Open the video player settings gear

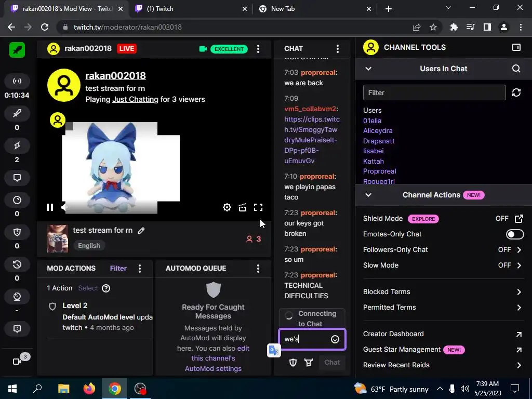click(x=227, y=207)
